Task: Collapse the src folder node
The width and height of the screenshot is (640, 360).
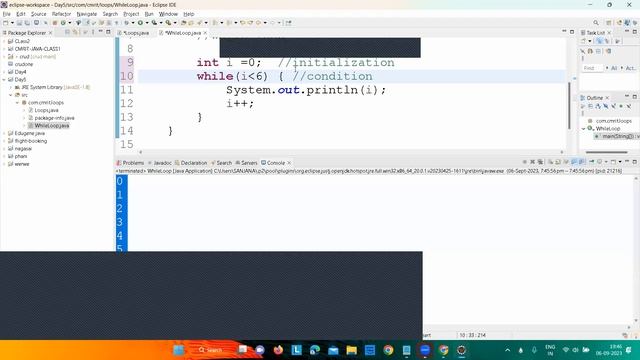Action: click(11, 95)
